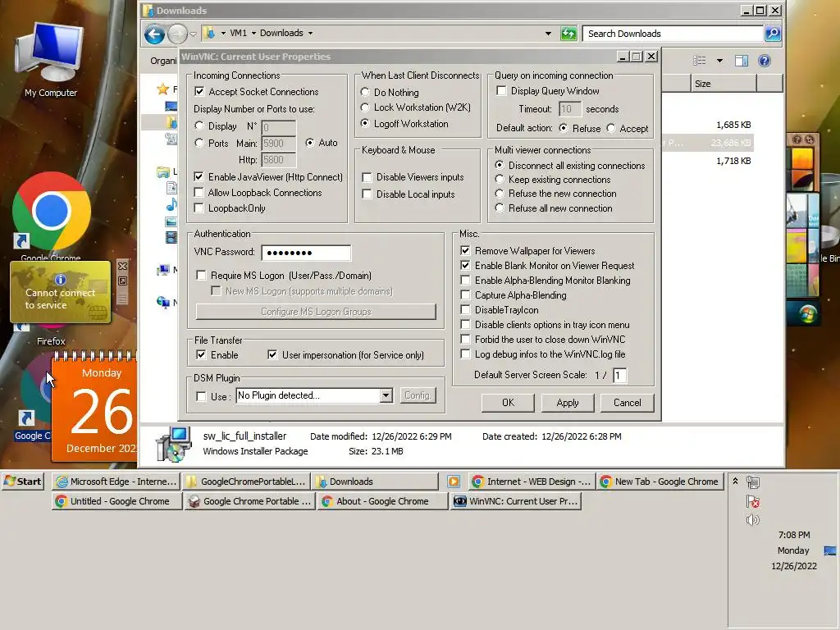Click the Search Downloads box
This screenshot has width=840, height=630.
pos(673,34)
